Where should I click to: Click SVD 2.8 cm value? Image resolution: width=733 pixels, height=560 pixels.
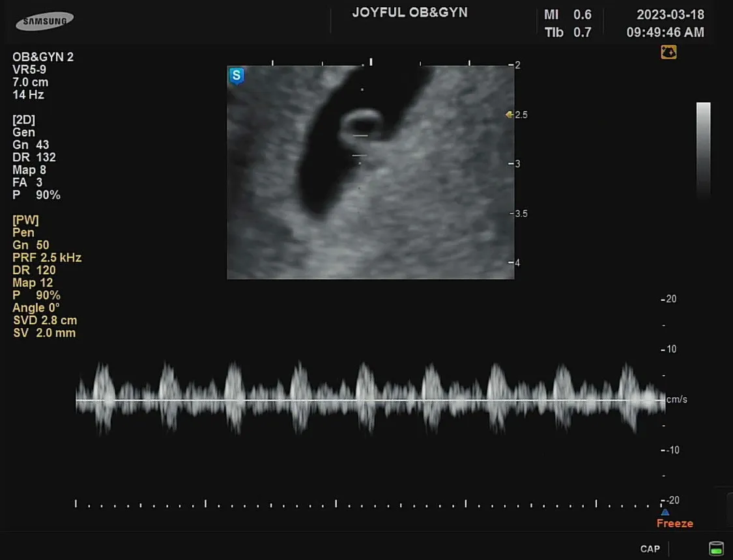pyautogui.click(x=45, y=321)
